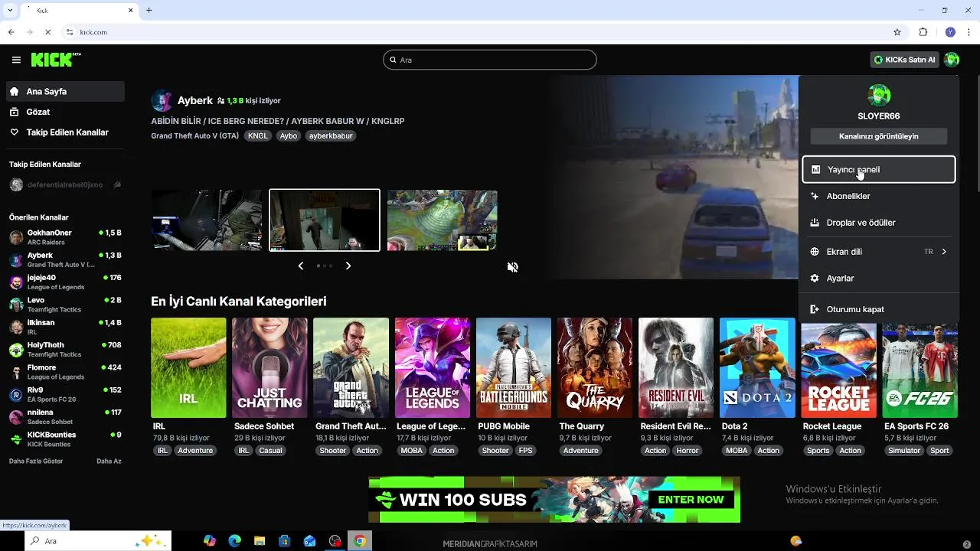The width and height of the screenshot is (980, 551).
Task: Click Daha Fazla Göster
Action: (36, 461)
